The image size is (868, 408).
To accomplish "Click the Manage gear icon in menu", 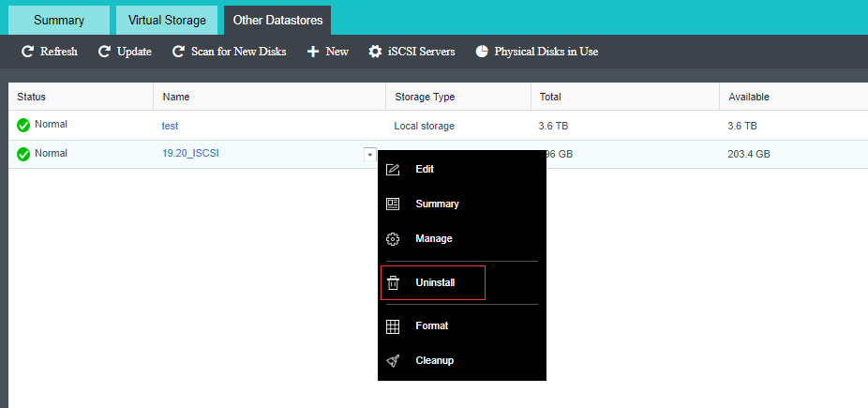I will click(x=394, y=239).
